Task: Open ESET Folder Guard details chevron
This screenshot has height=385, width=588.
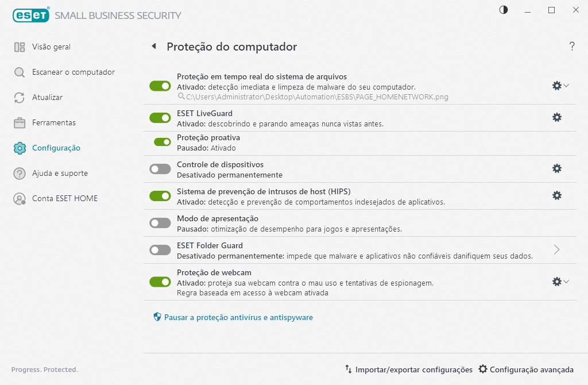Action: tap(556, 249)
